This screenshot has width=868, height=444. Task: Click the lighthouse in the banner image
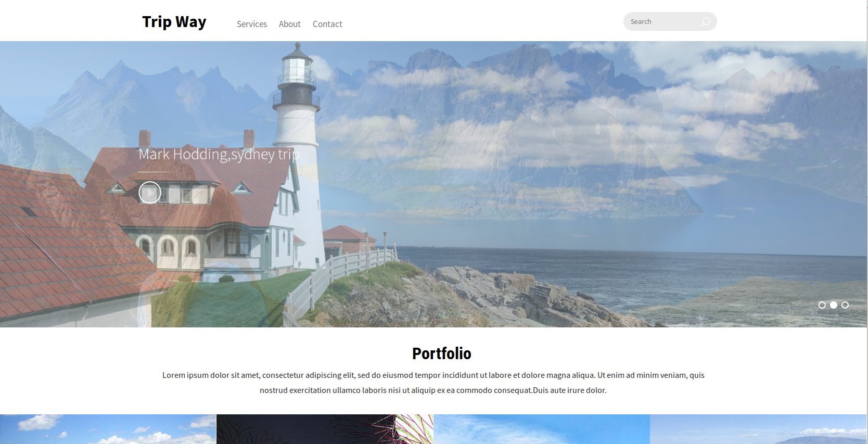[x=297, y=156]
